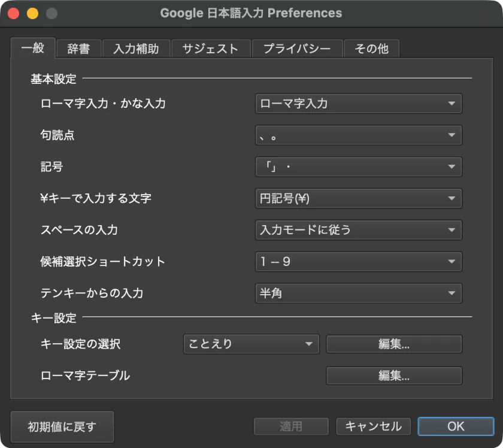Click the 適用 button
Viewport: 503px width, 448px height.
coord(291,426)
